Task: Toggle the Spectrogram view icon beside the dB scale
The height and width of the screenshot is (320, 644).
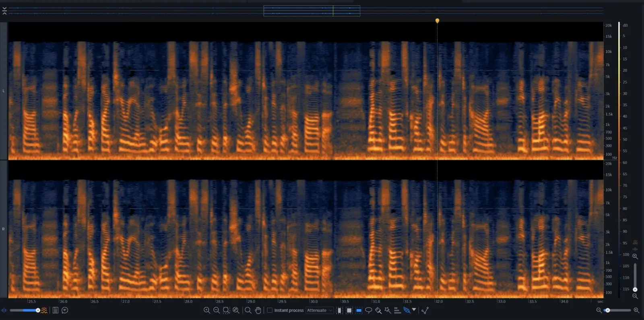Action: [635, 242]
